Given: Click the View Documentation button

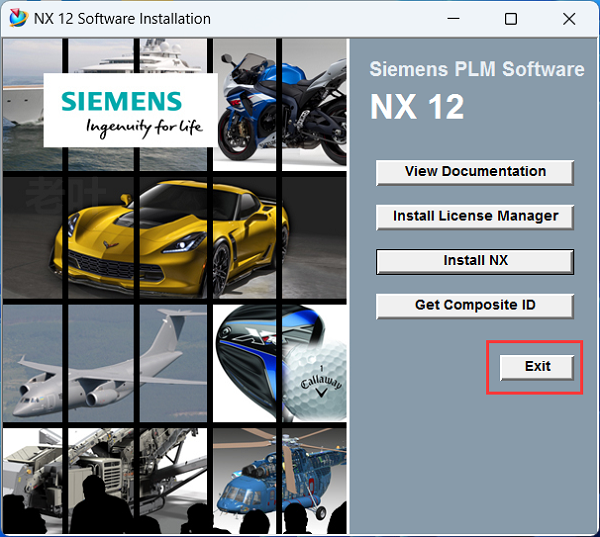Looking at the screenshot, I should [x=475, y=172].
